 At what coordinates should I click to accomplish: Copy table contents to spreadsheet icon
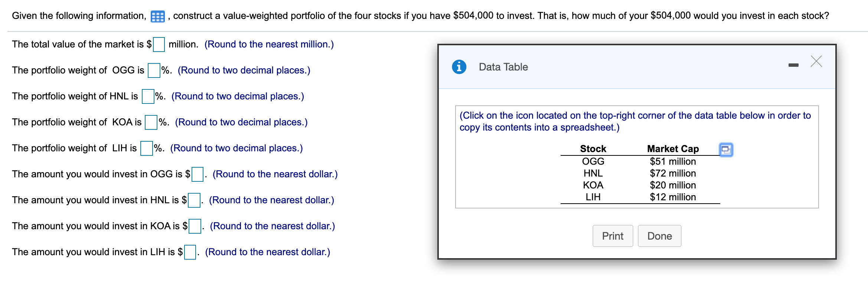[x=726, y=150]
